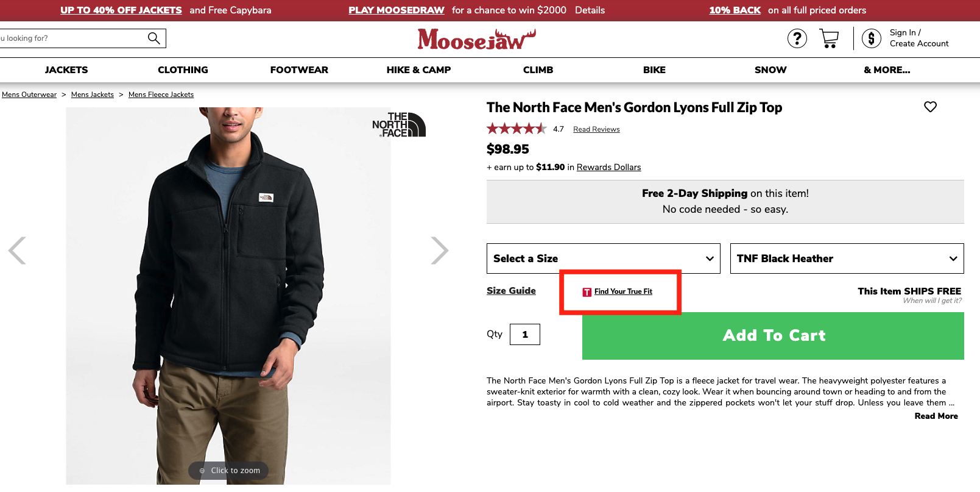Open the help question mark icon
The height and width of the screenshot is (492, 980).
click(x=797, y=38)
